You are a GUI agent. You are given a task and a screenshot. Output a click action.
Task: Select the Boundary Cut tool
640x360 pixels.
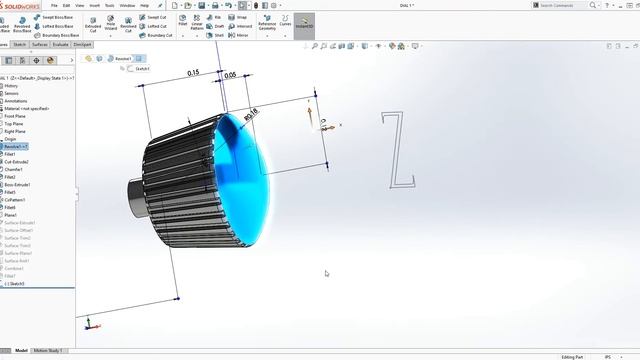pos(156,35)
